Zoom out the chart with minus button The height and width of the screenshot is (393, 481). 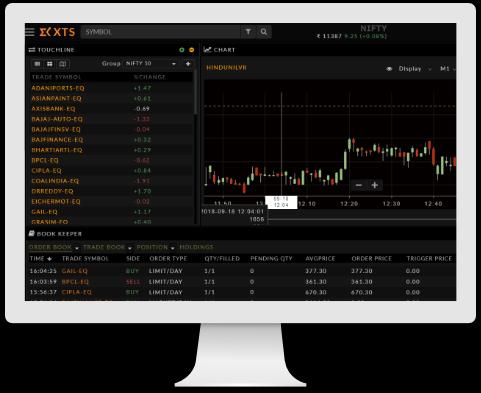(x=359, y=185)
